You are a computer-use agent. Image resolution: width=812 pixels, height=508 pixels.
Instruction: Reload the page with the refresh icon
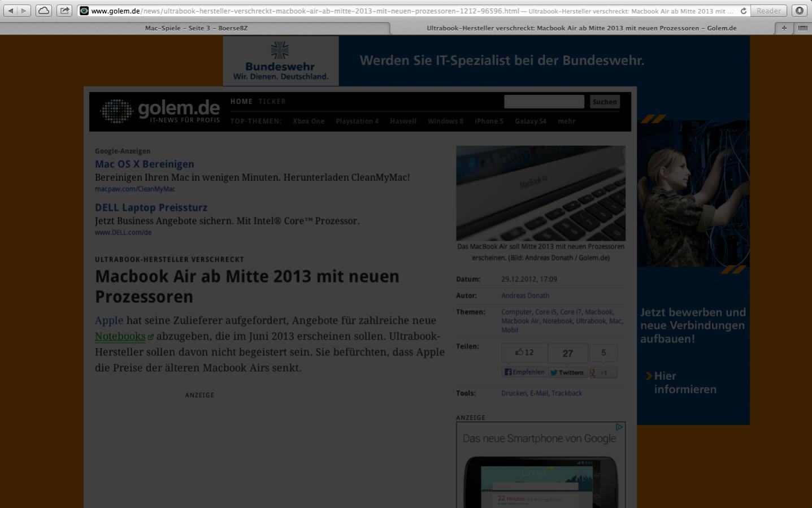[744, 11]
